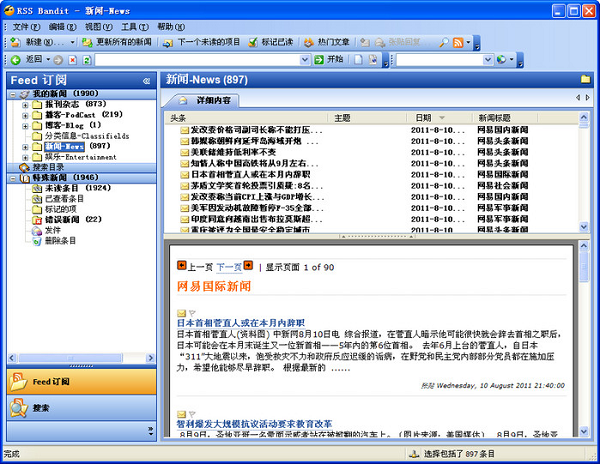Click the gray forward navigation icon

pyautogui.click(x=58, y=60)
